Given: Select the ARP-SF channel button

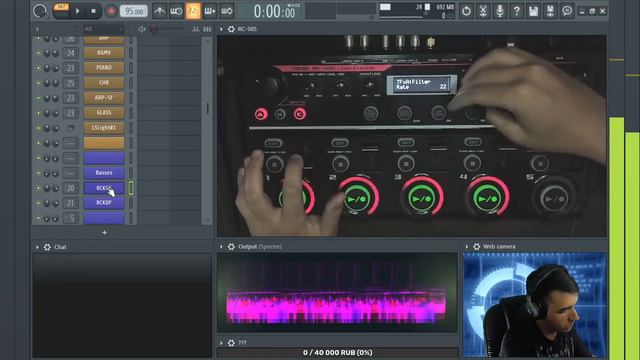Looking at the screenshot, I should [104, 98].
